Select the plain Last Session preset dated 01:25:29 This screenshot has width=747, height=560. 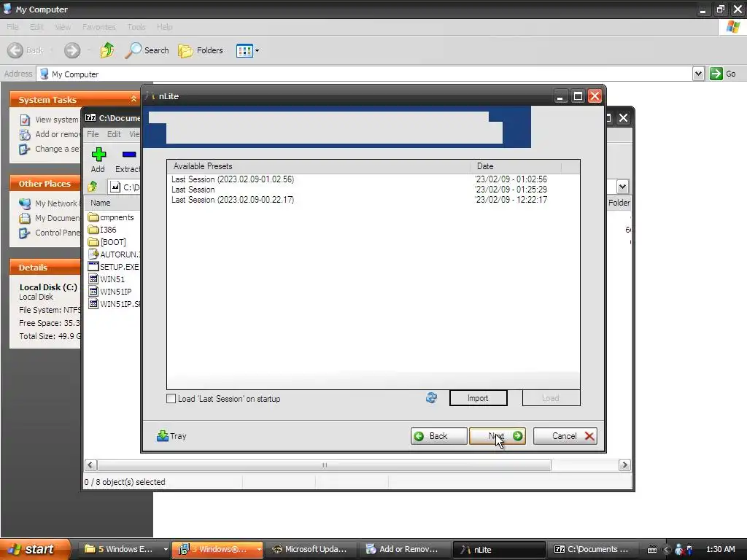[x=193, y=190]
